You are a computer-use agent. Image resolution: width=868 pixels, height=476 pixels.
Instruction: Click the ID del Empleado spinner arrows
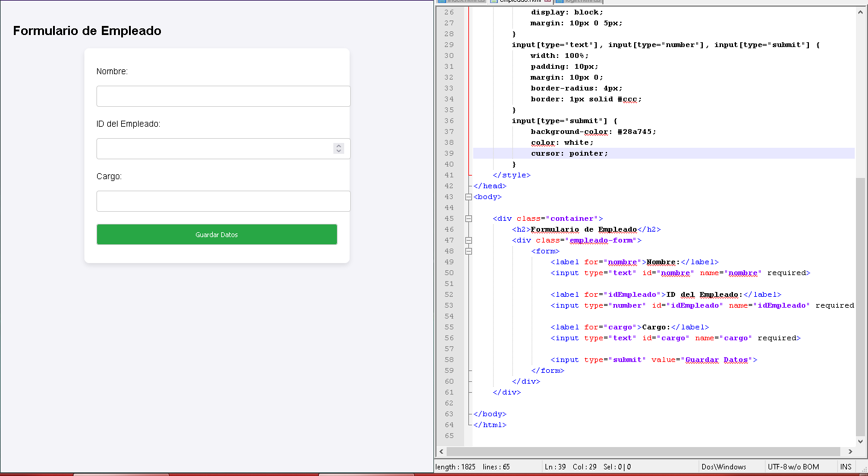pyautogui.click(x=339, y=148)
